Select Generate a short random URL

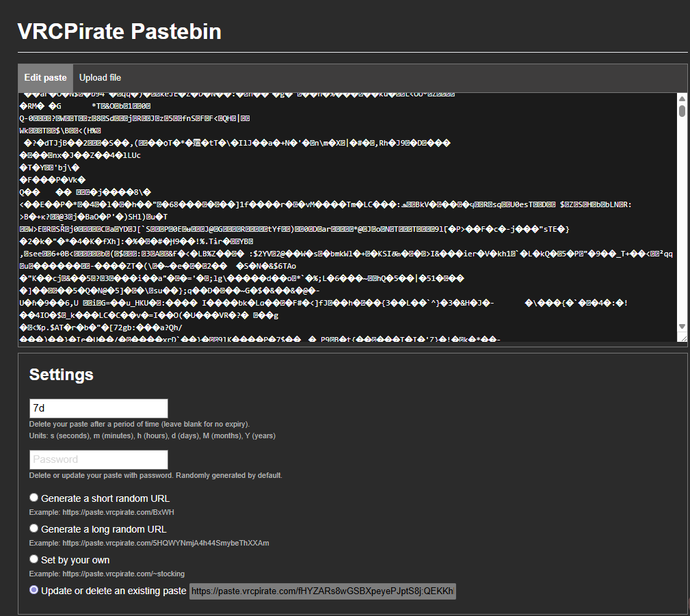tap(34, 498)
